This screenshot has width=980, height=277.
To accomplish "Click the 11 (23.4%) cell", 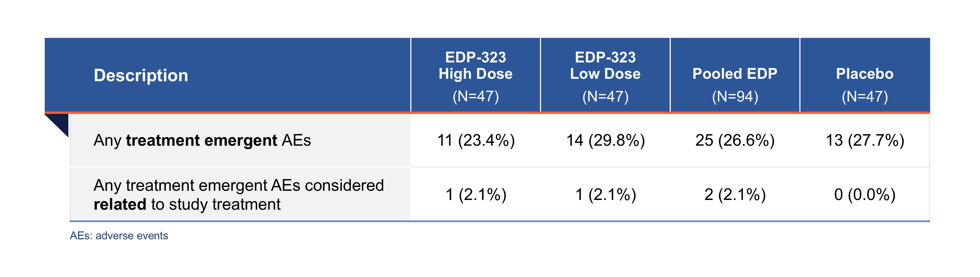I will pyautogui.click(x=476, y=140).
